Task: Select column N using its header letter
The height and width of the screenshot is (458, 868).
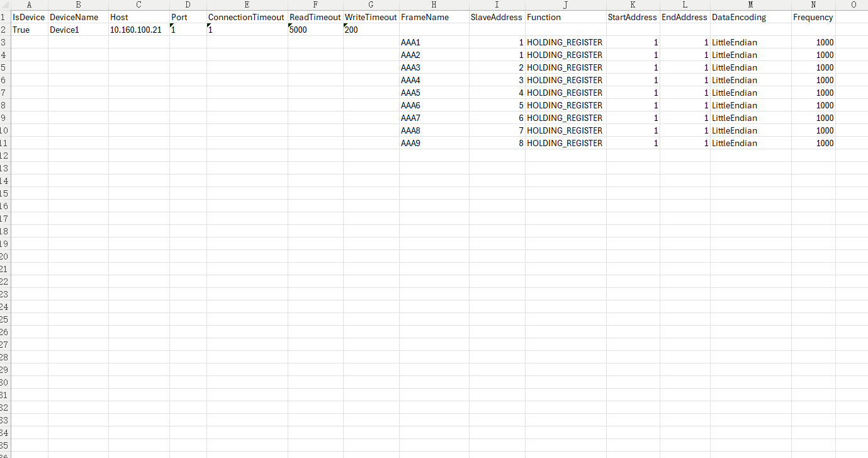Action: tap(813, 4)
